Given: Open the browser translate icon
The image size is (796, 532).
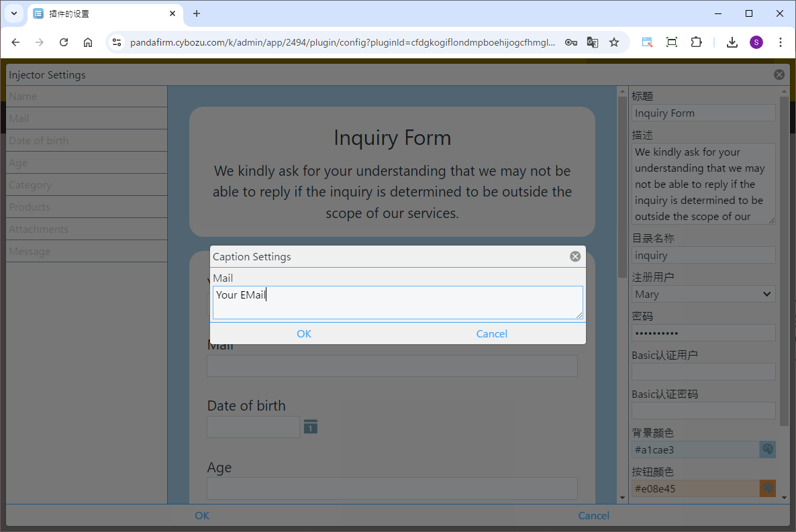Looking at the screenshot, I should click(593, 42).
